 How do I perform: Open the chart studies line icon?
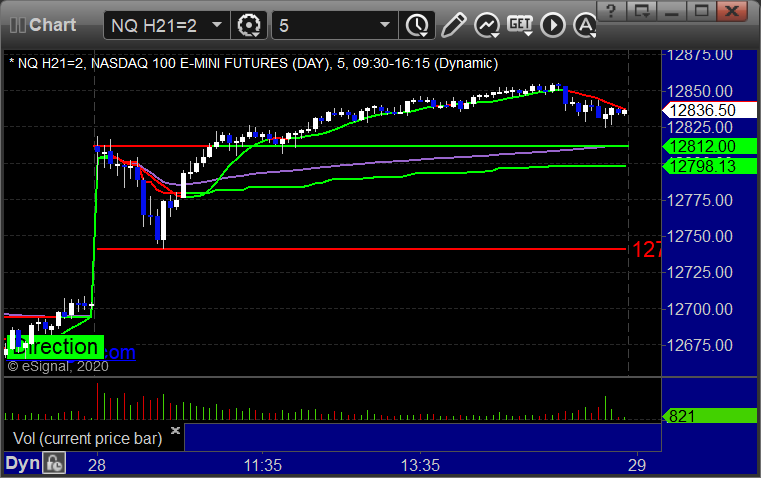coord(487,25)
